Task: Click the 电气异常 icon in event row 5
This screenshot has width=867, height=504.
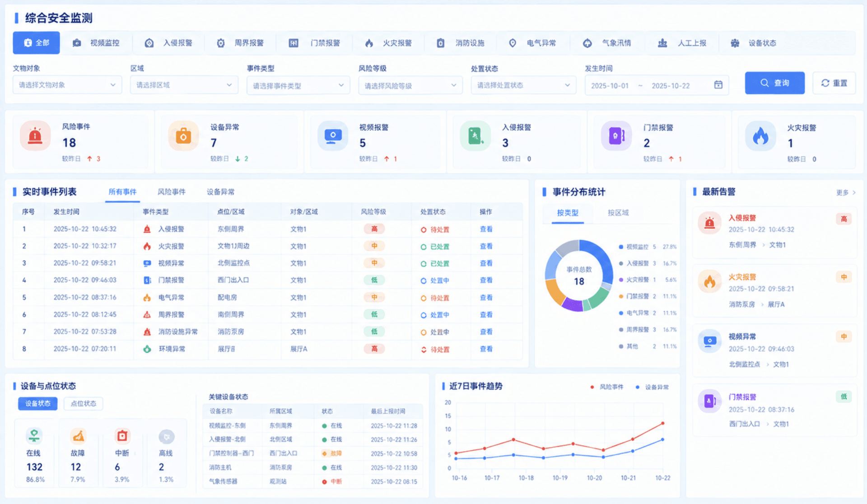Action: pyautogui.click(x=147, y=298)
